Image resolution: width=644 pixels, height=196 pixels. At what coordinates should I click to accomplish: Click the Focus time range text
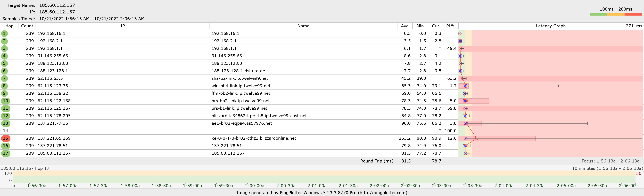click(610, 161)
